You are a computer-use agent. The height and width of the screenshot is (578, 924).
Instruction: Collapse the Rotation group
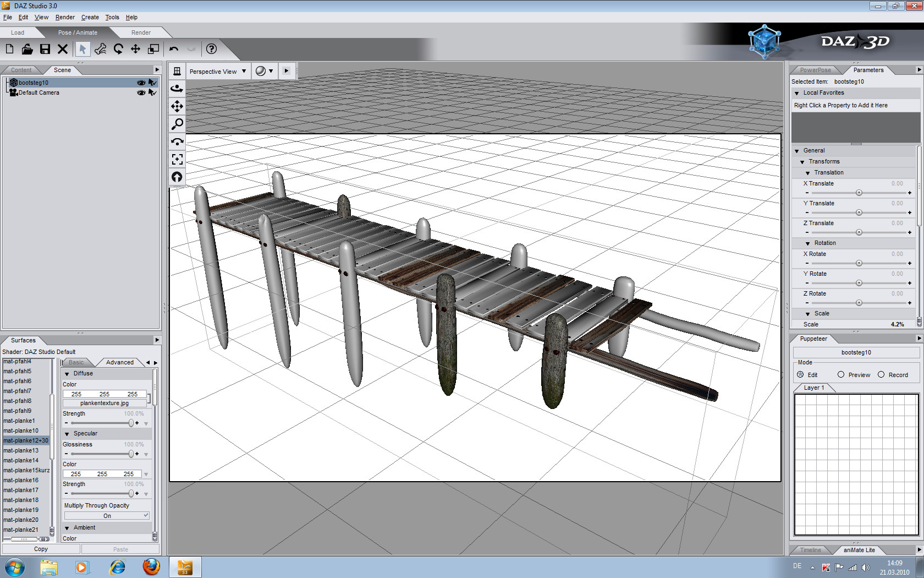pyautogui.click(x=808, y=243)
